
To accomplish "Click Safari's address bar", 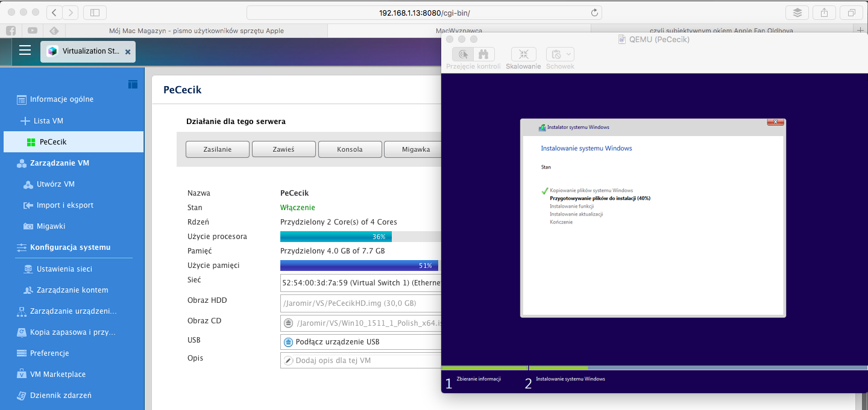I will 424,13.
